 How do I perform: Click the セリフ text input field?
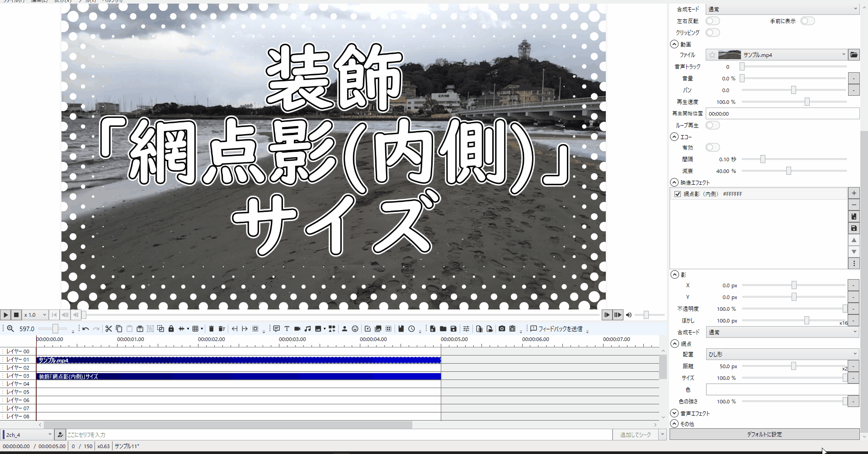pyautogui.click(x=339, y=435)
